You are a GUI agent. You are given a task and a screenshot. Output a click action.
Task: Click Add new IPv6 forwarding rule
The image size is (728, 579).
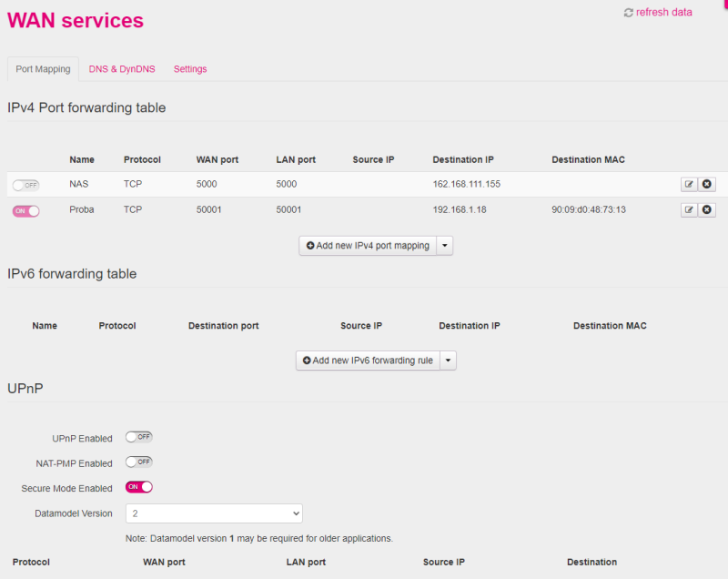368,361
